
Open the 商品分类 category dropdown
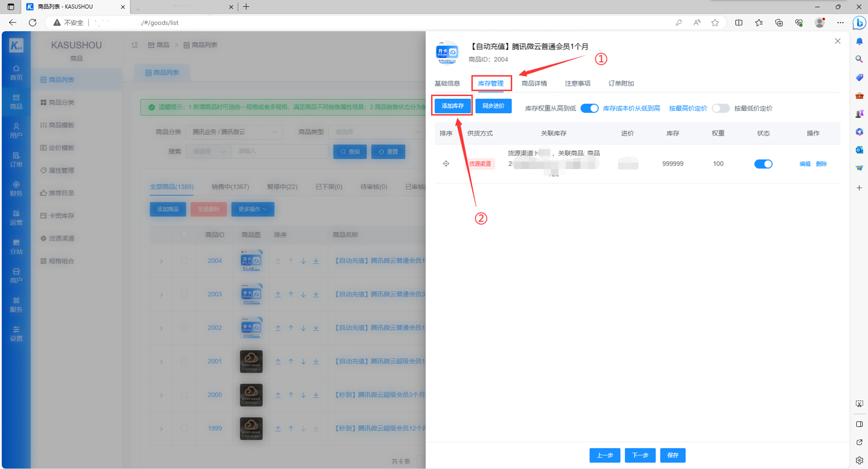pyautogui.click(x=234, y=132)
